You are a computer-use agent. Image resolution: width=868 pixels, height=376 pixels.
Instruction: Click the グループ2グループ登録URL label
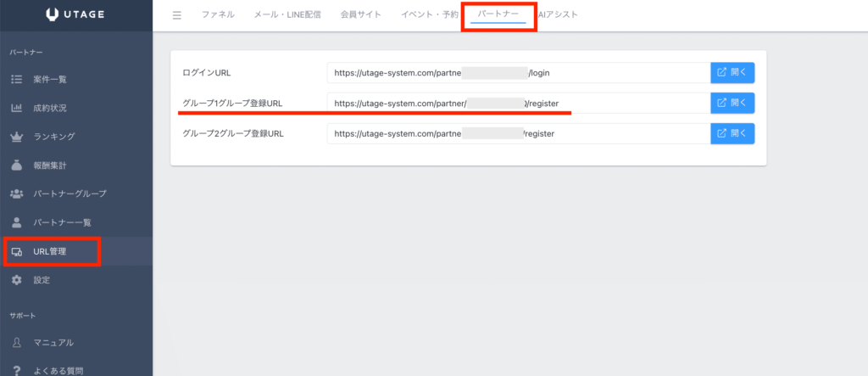(233, 133)
